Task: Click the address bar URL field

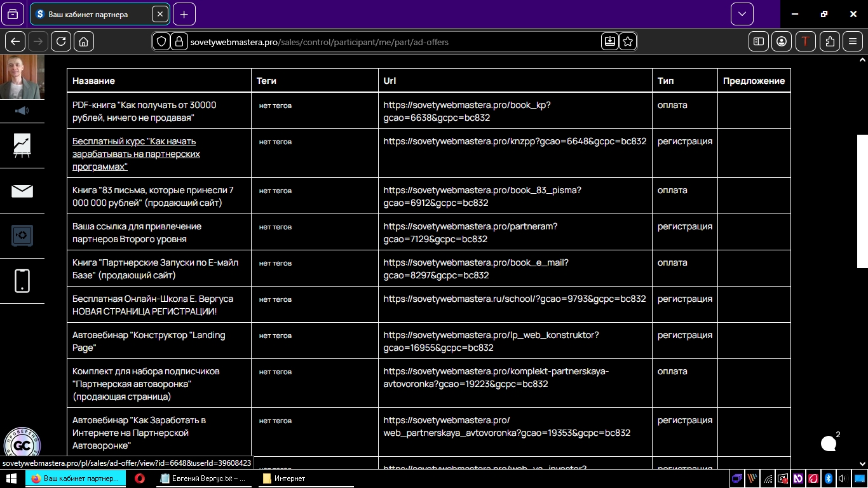Action: [x=381, y=42]
